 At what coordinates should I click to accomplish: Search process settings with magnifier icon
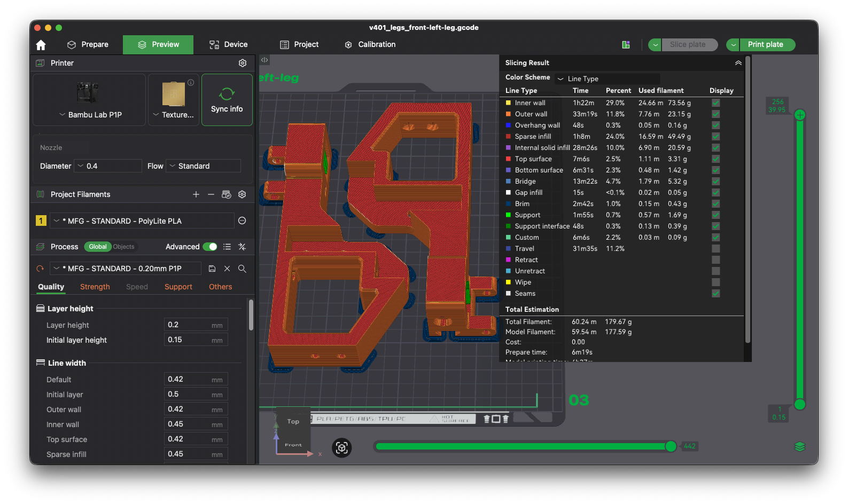242,269
